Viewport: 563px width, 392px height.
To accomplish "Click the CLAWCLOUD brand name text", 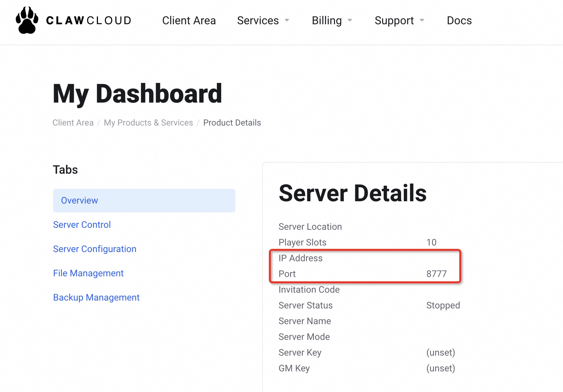I will point(89,21).
